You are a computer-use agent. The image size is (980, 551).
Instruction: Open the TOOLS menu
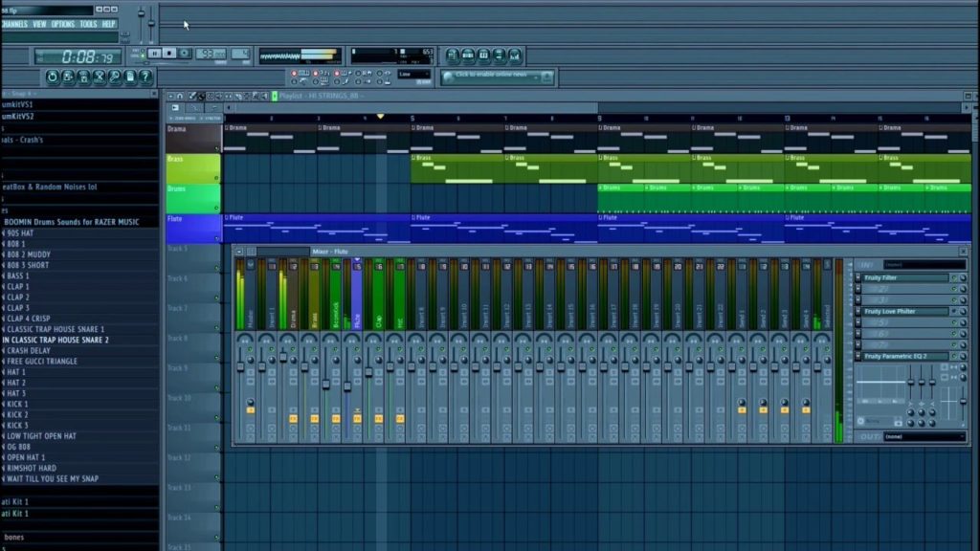point(88,24)
